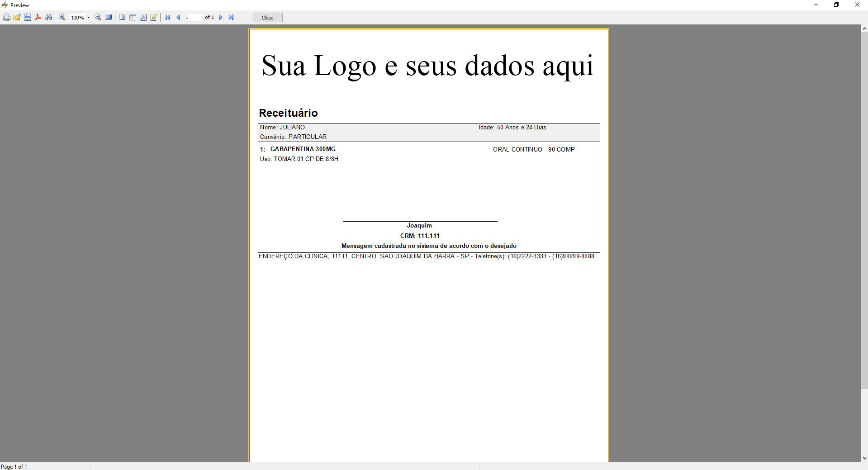
Task: Jump to the last page
Action: pyautogui.click(x=231, y=18)
